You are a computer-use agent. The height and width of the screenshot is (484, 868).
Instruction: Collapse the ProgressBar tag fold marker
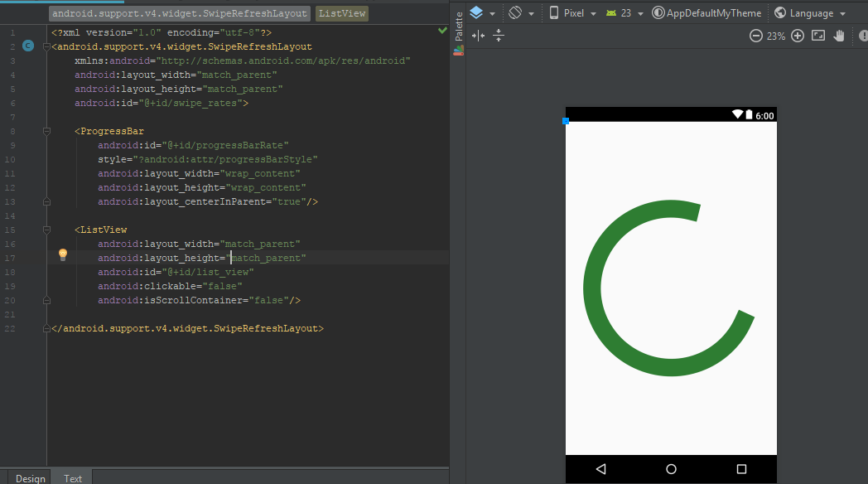point(46,131)
